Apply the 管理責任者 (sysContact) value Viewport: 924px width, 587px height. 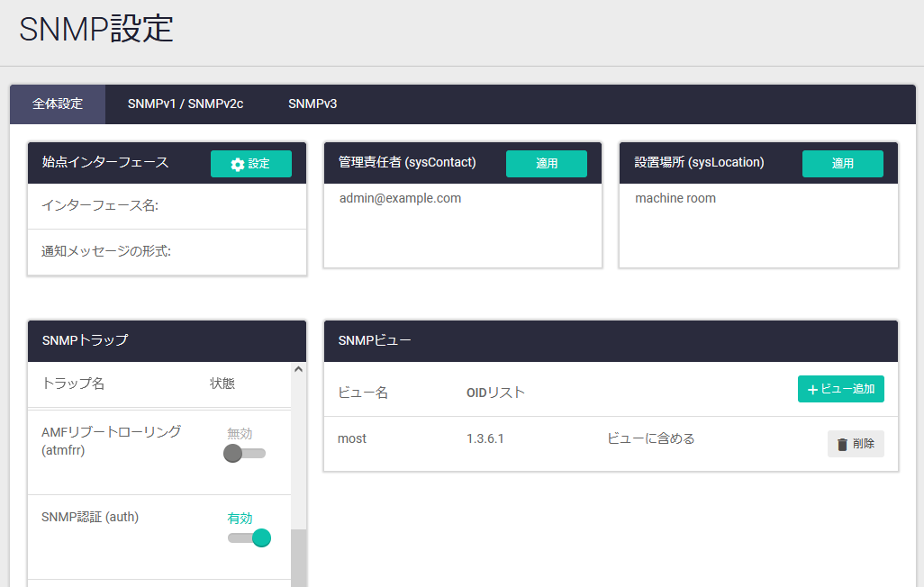(547, 164)
